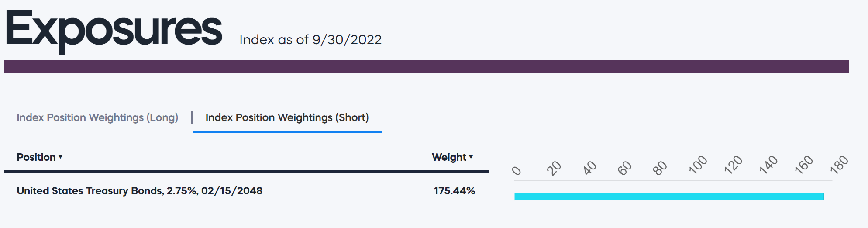Select the Index Position Weightings (Short) tab
This screenshot has height=228, width=868.
point(287,117)
